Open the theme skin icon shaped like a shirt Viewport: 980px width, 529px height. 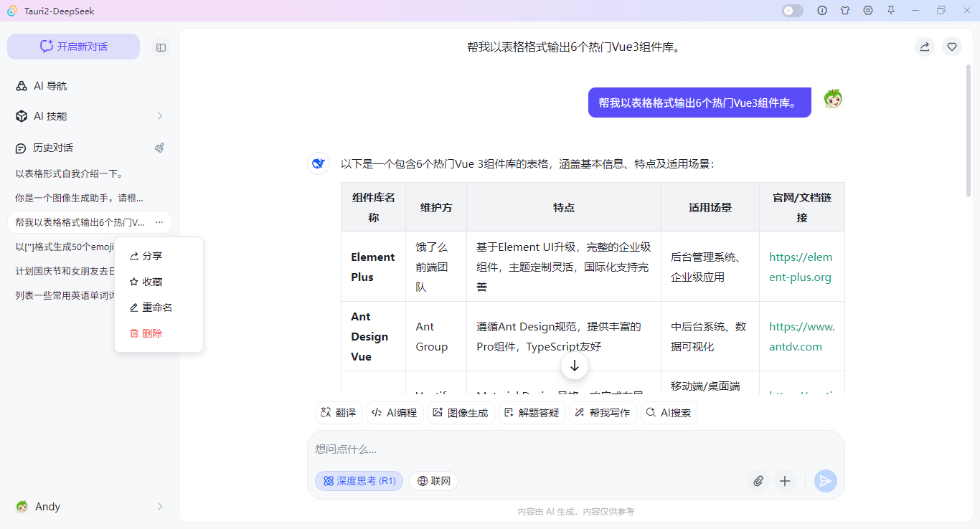pyautogui.click(x=845, y=11)
